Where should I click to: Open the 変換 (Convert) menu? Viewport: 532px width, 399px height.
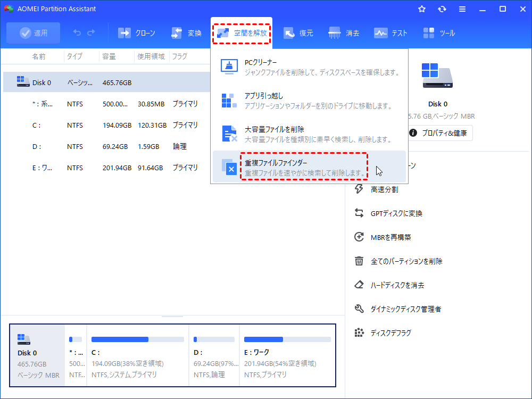point(186,33)
